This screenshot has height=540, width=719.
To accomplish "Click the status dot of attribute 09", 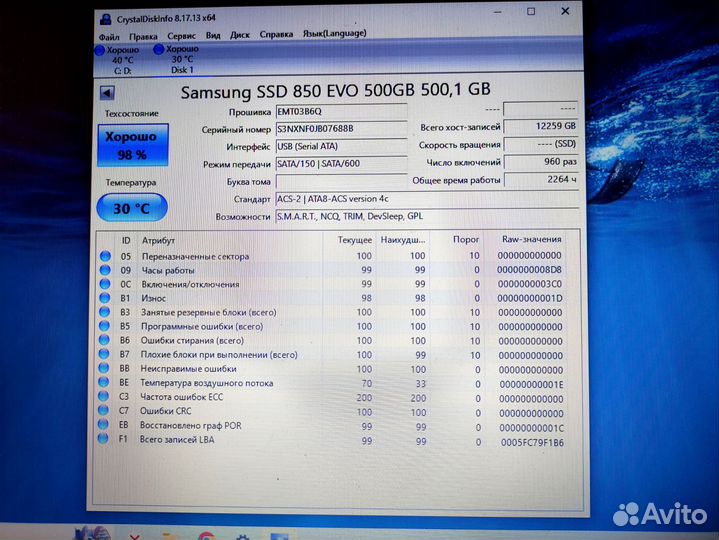I will pyautogui.click(x=105, y=270).
